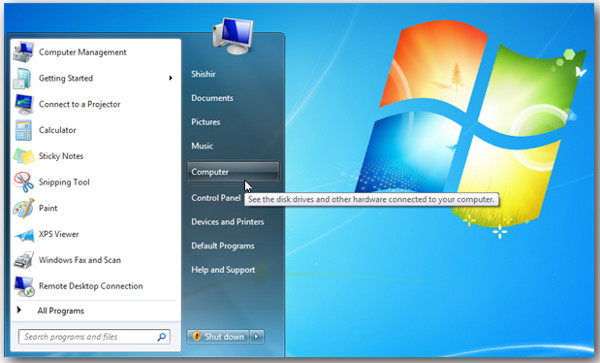Open Music library
This screenshot has height=363, width=600.
(202, 146)
